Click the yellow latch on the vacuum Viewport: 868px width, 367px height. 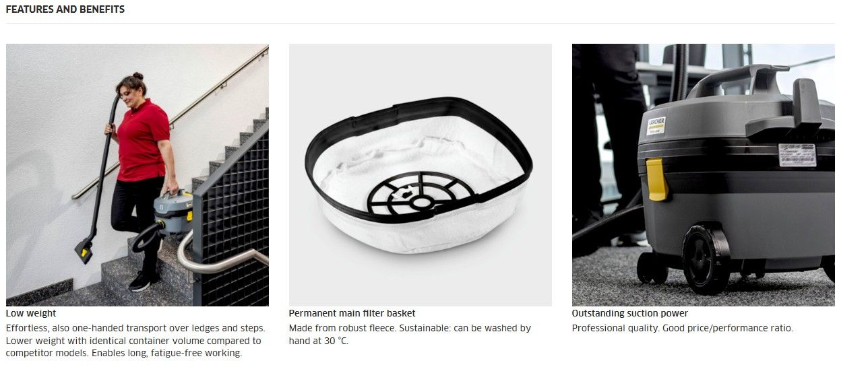pyautogui.click(x=656, y=179)
